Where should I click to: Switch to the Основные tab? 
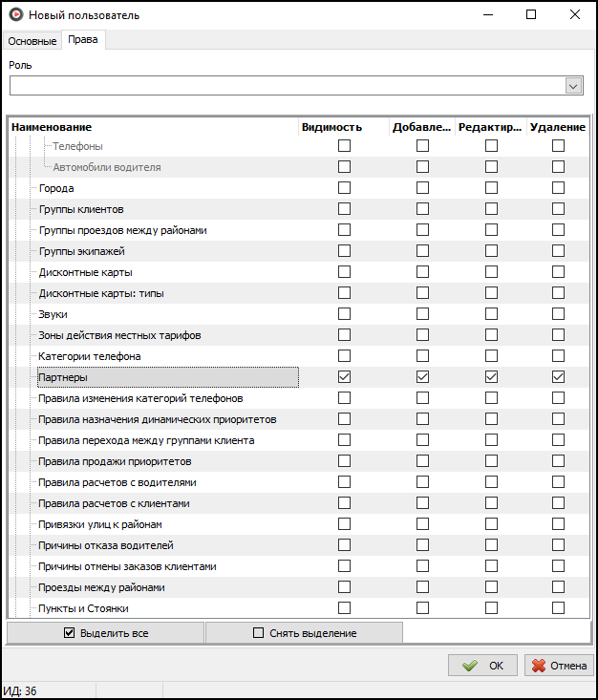point(32,41)
